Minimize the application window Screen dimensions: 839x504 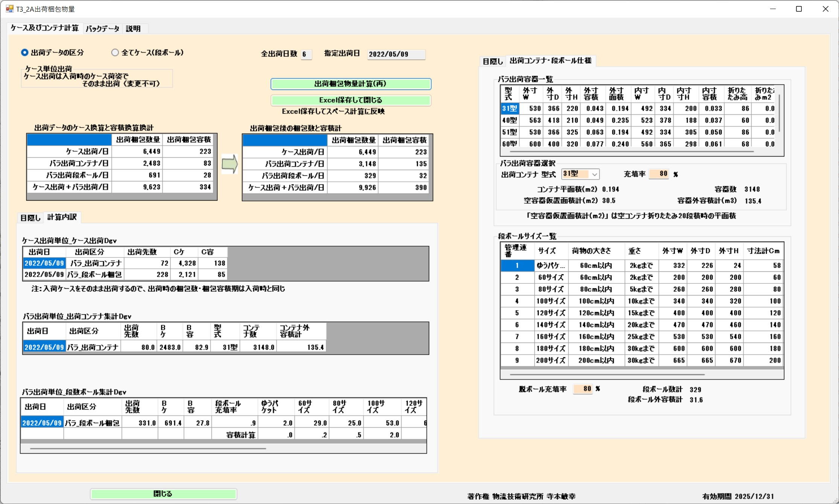[773, 9]
